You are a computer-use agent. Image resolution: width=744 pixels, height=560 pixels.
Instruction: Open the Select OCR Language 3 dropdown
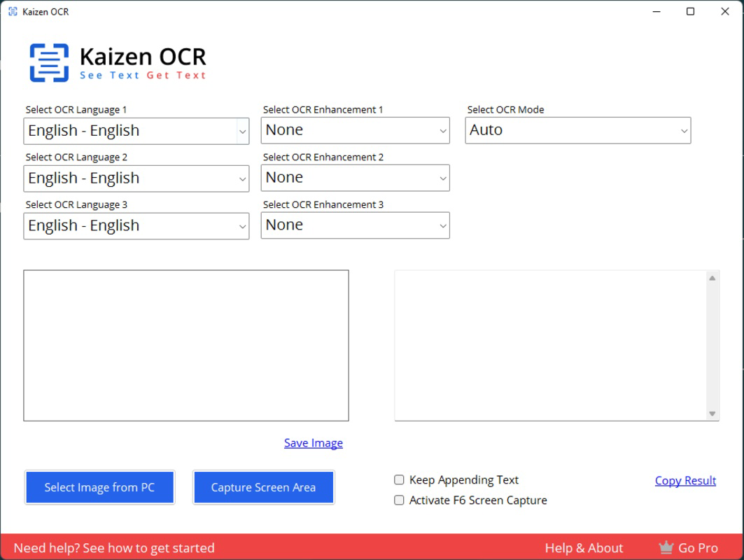[x=136, y=225]
